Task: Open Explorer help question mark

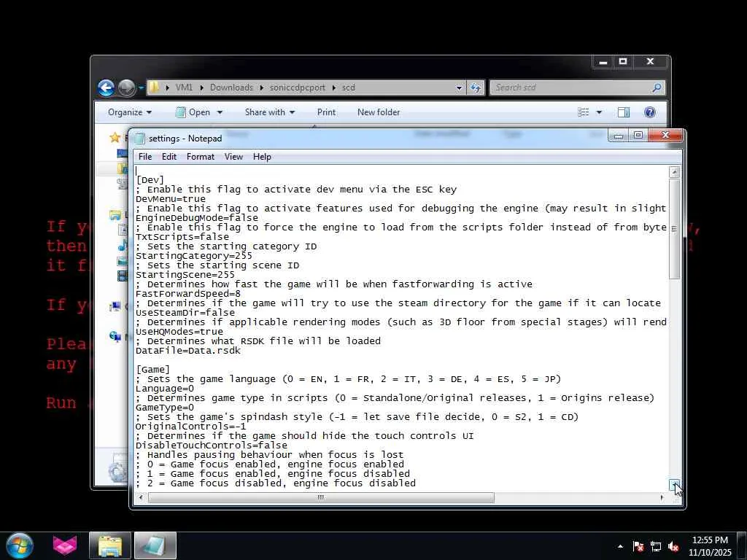Action: 649,112
